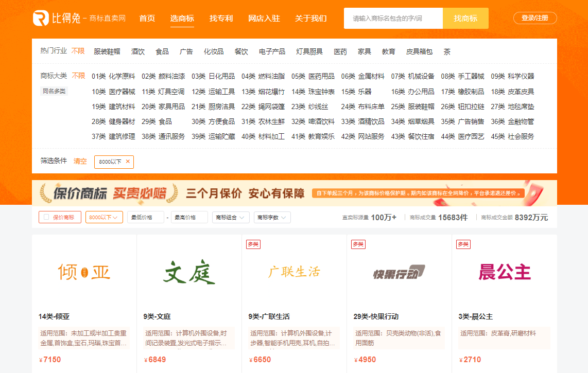Select the 服装鞋帽 hot industry
588x373 pixels.
(107, 52)
